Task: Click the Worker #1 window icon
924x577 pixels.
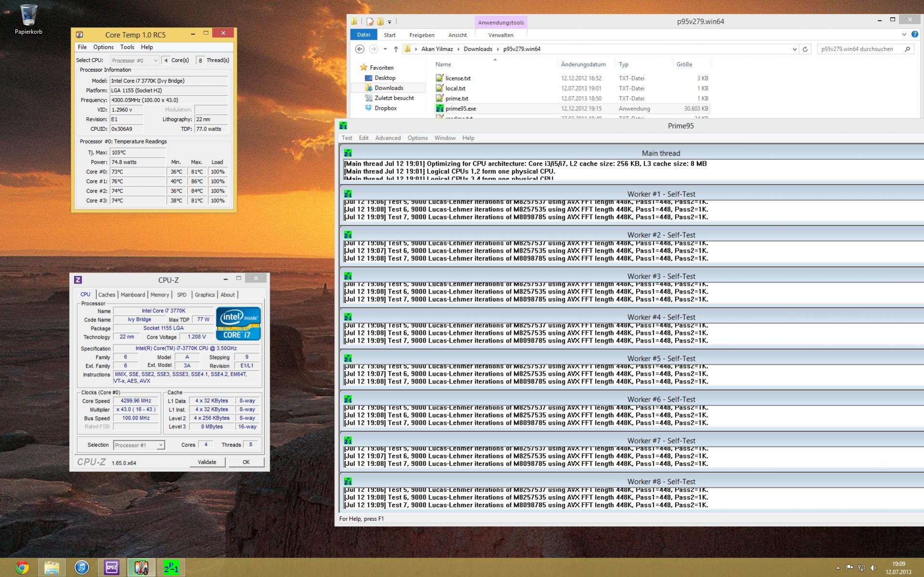Action: click(x=348, y=194)
